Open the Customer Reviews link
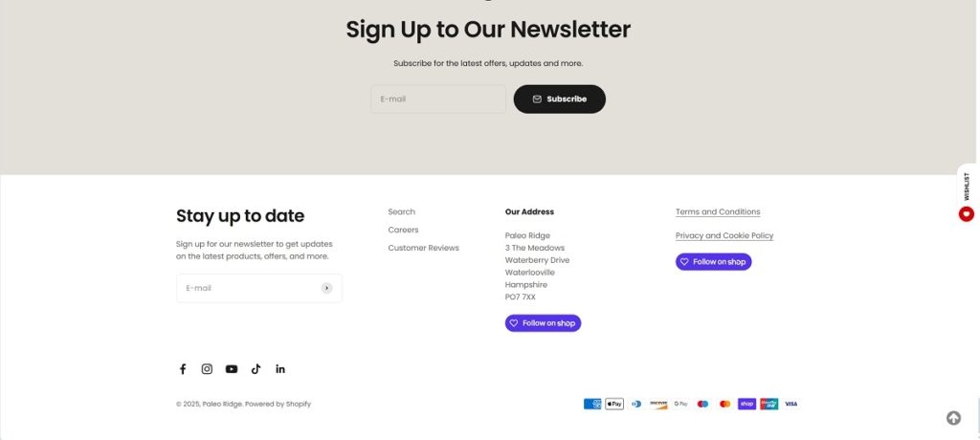 tap(423, 249)
